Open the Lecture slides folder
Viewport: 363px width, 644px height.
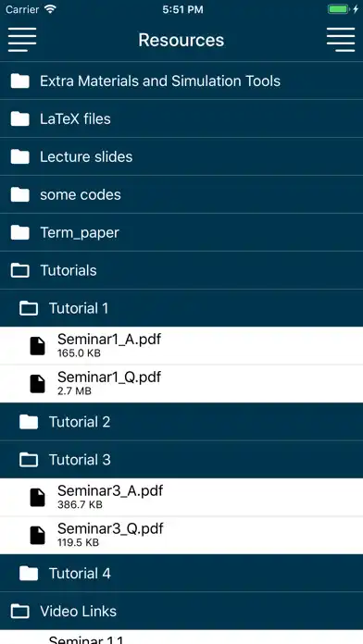coord(181,156)
